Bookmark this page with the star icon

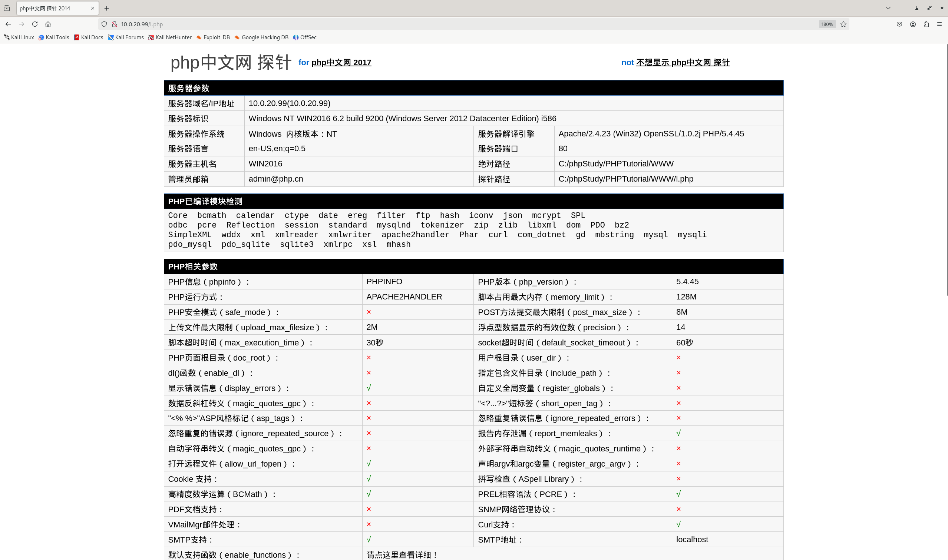pos(843,24)
